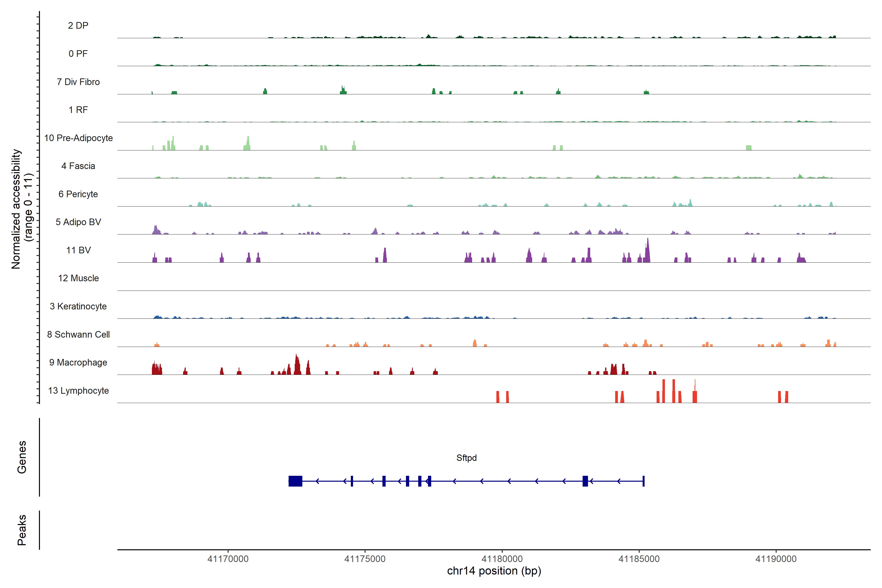Viewport: 882px width, 588px height.
Task: Click the Peaks panel label
Action: [x=22, y=530]
